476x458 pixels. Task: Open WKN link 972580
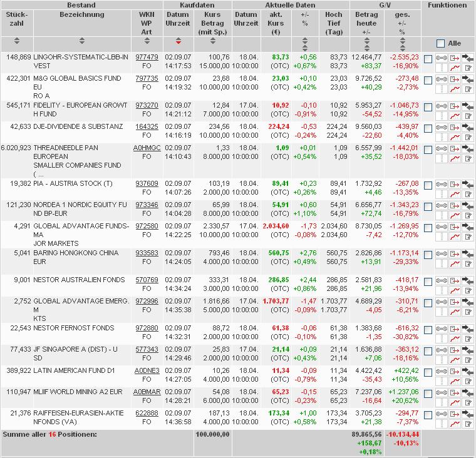[x=147, y=226]
